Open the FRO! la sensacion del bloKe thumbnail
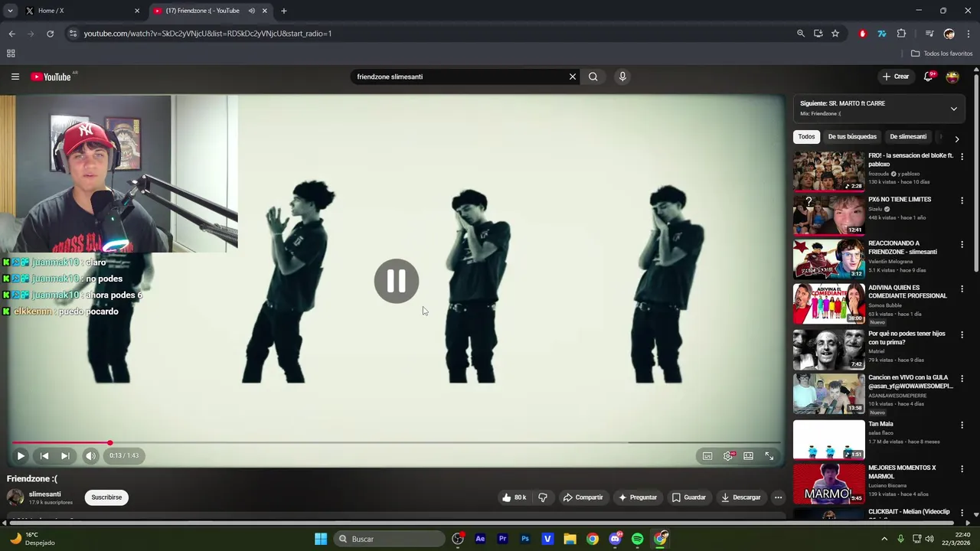This screenshot has height=551, width=980. pos(828,171)
